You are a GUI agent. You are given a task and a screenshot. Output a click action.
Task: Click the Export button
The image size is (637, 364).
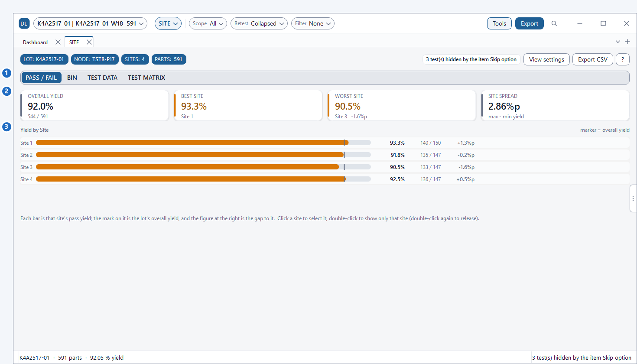(530, 23)
